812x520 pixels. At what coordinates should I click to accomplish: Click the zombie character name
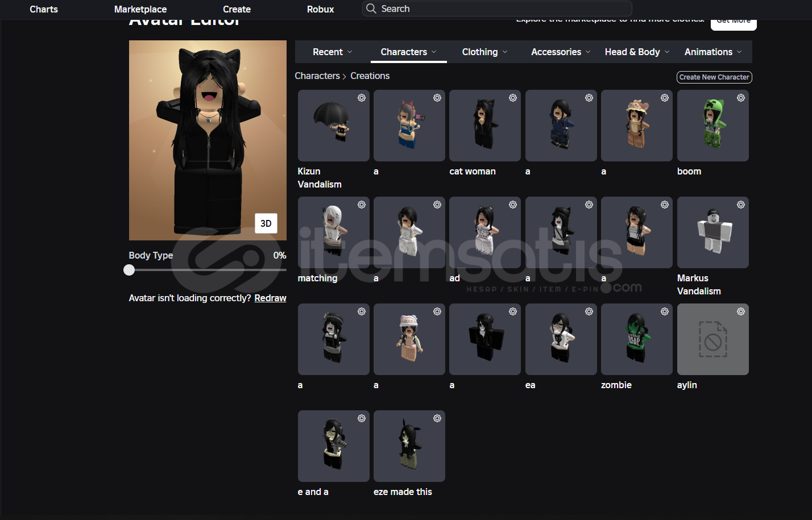(616, 385)
